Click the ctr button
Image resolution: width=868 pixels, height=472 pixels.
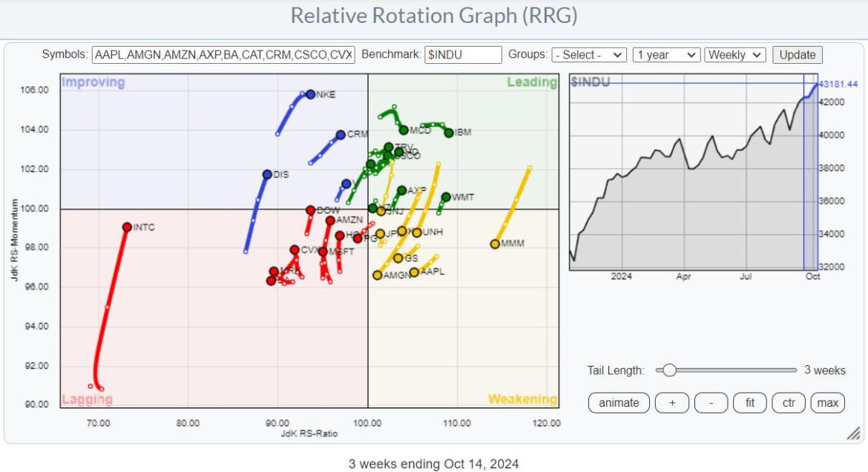pos(788,402)
